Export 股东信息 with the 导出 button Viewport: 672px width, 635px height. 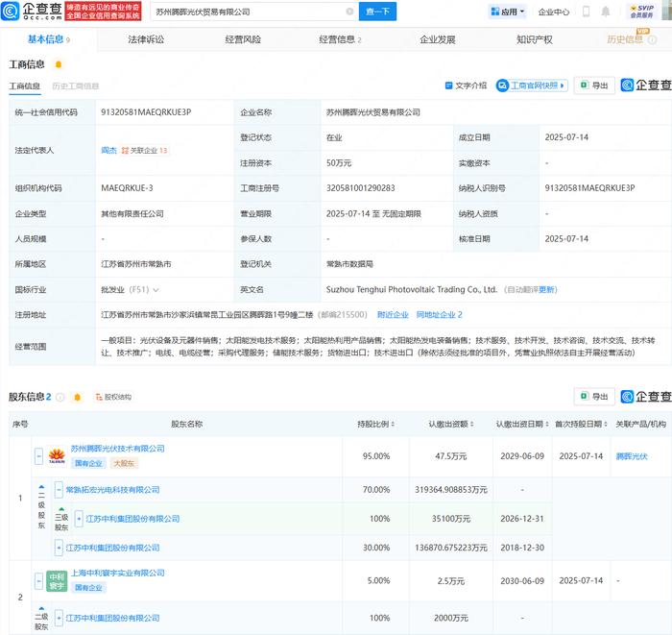pyautogui.click(x=594, y=396)
